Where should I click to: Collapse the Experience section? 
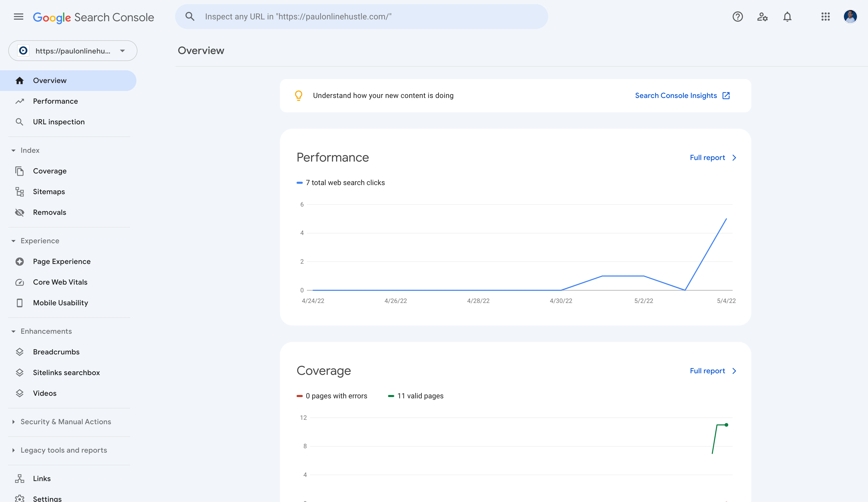(x=13, y=241)
